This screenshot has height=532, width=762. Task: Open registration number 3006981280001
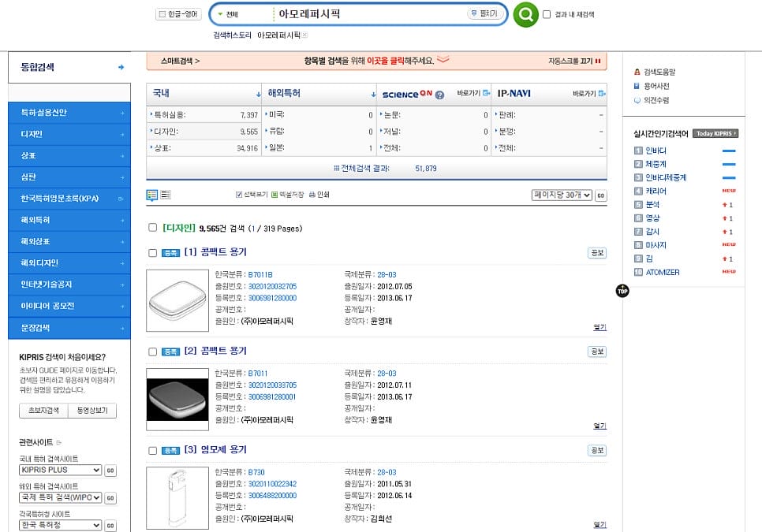click(x=272, y=396)
